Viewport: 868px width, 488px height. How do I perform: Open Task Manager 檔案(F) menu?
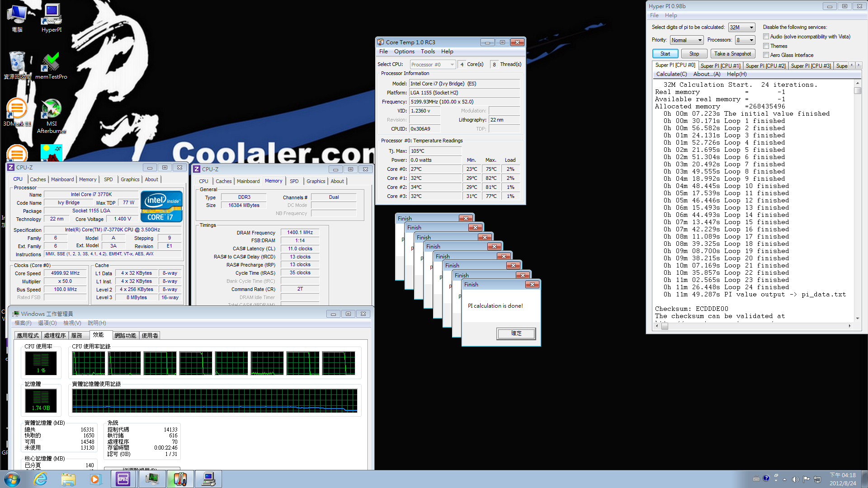23,323
